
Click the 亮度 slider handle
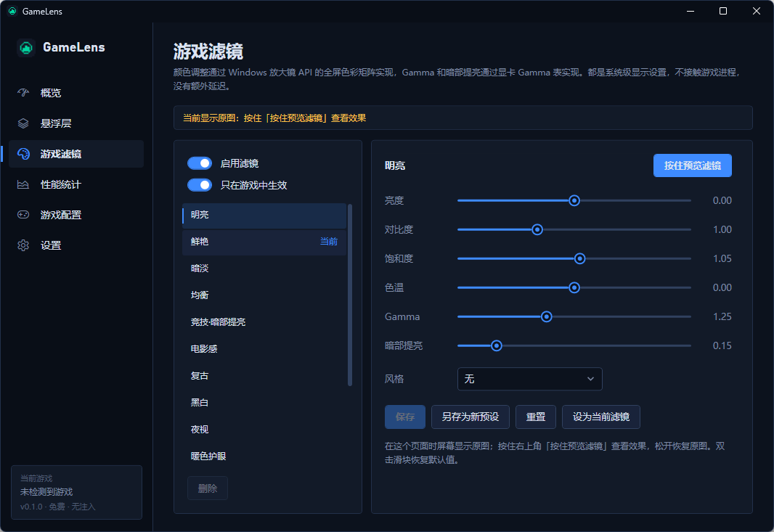[x=574, y=201]
